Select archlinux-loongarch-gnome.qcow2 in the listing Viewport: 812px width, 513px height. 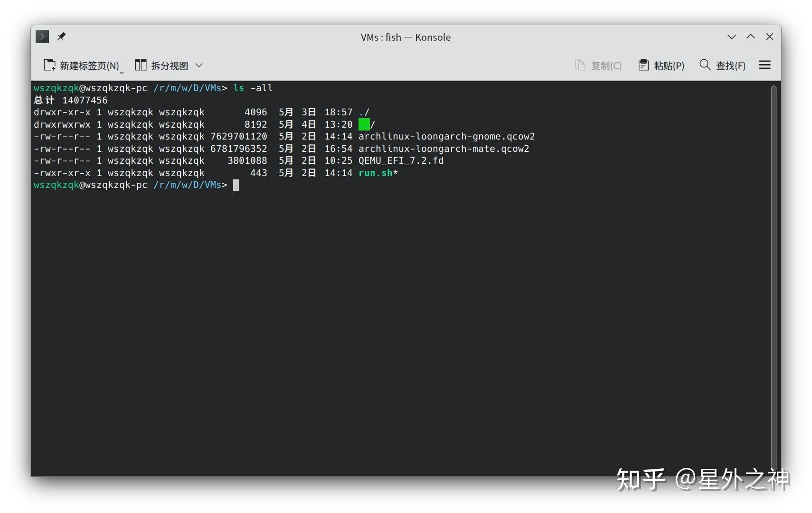coord(446,136)
